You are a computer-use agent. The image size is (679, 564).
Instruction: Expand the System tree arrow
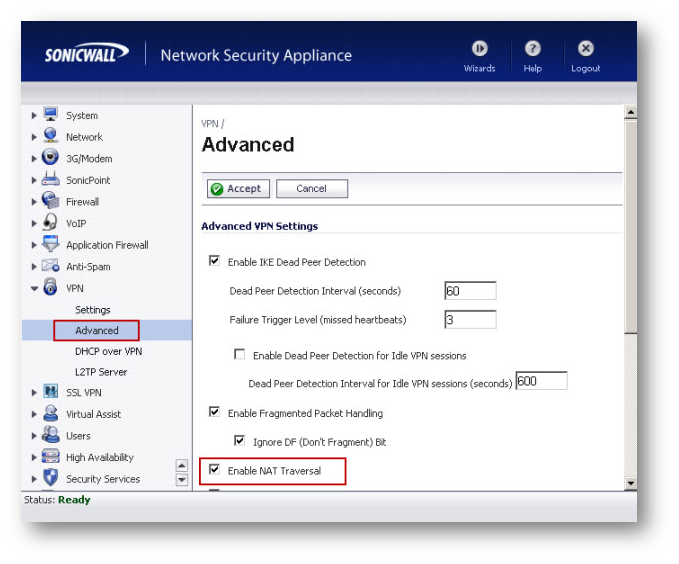tap(34, 116)
